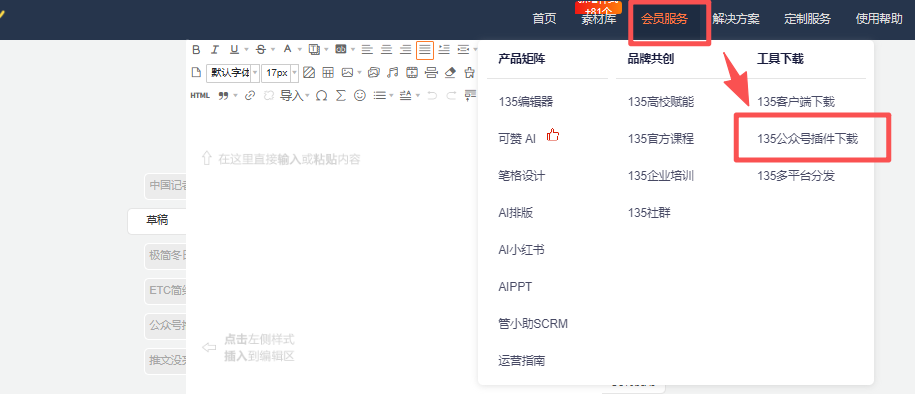Insert a table using the grid icon
Image resolution: width=915 pixels, height=394 pixels.
coord(328,72)
